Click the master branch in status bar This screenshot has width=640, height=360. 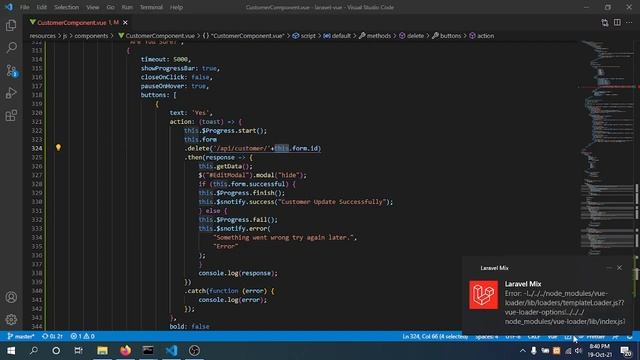pos(21,336)
